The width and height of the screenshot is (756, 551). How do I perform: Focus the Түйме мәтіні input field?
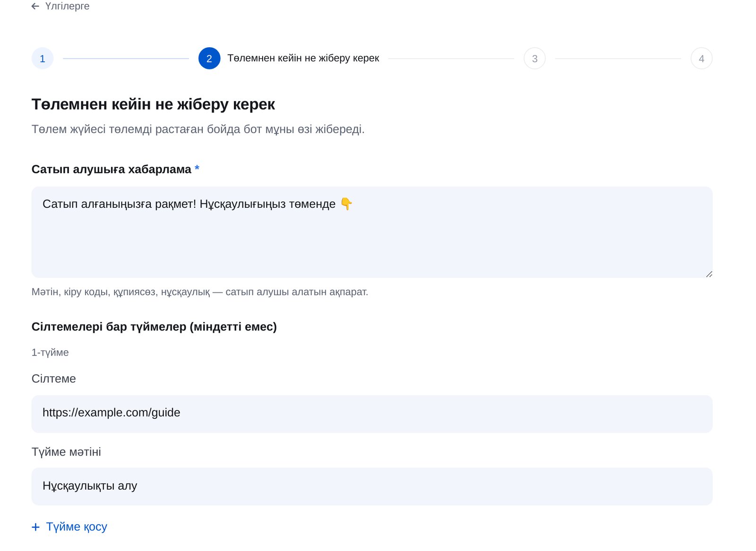click(372, 486)
